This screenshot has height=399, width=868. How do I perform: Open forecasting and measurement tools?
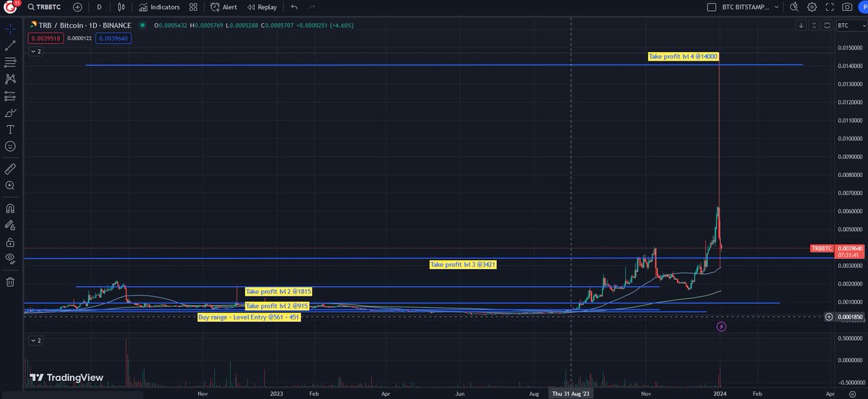10,96
